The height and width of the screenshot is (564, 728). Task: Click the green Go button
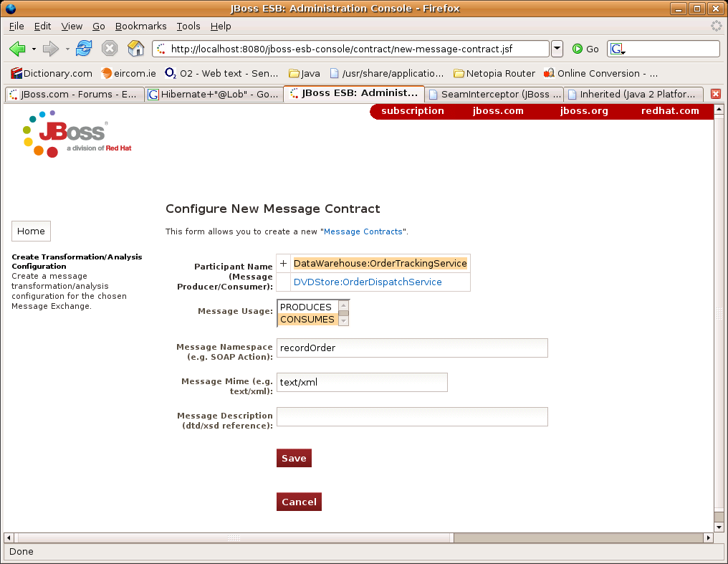585,49
